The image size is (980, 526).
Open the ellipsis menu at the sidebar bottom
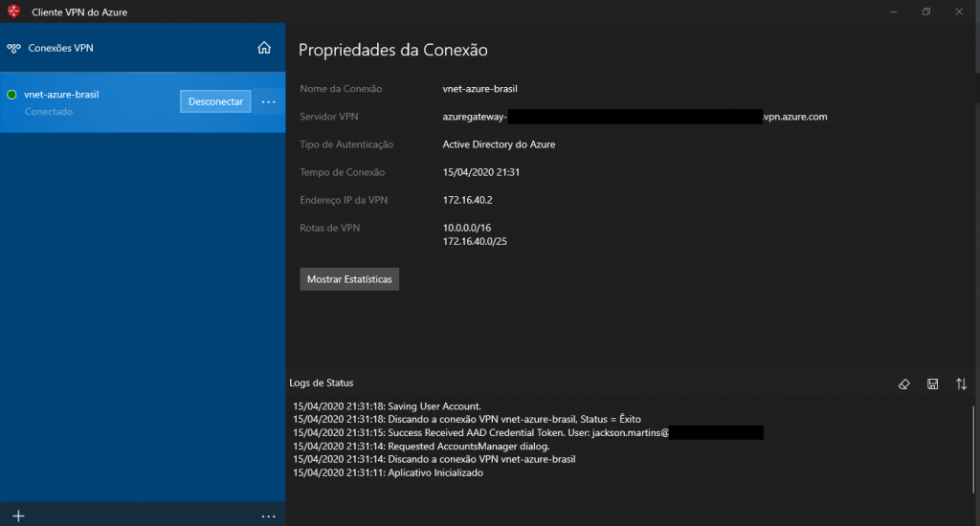pos(268,515)
